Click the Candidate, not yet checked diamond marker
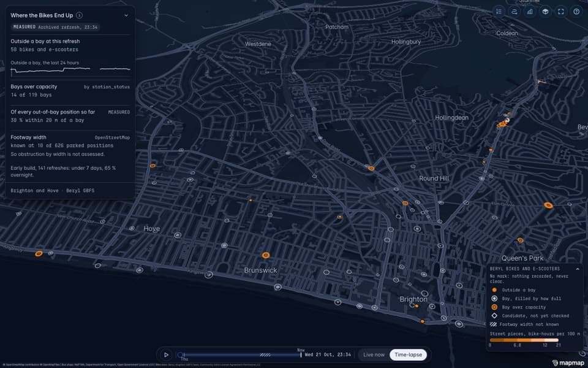The width and height of the screenshot is (588, 368). 494,316
